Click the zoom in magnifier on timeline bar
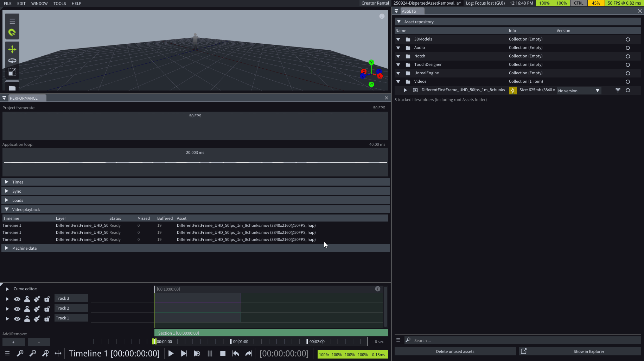644x361 pixels. pyautogui.click(x=20, y=353)
